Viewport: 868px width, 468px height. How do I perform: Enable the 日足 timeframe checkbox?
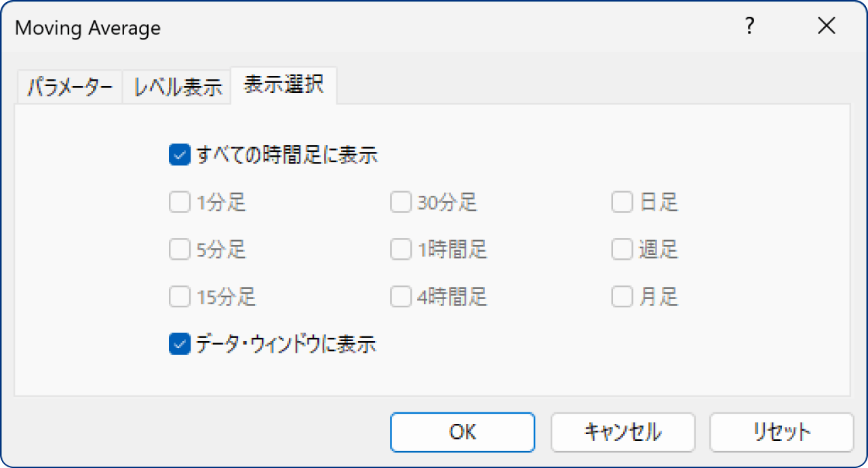pyautogui.click(x=622, y=201)
